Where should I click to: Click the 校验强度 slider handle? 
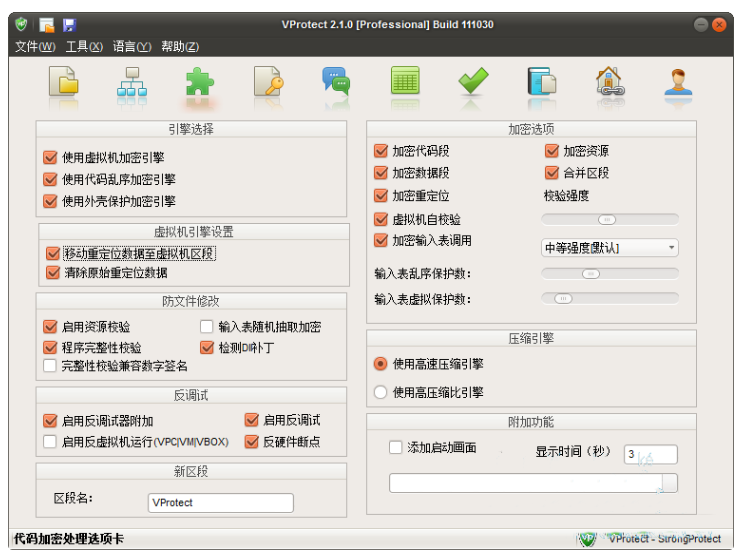(607, 220)
